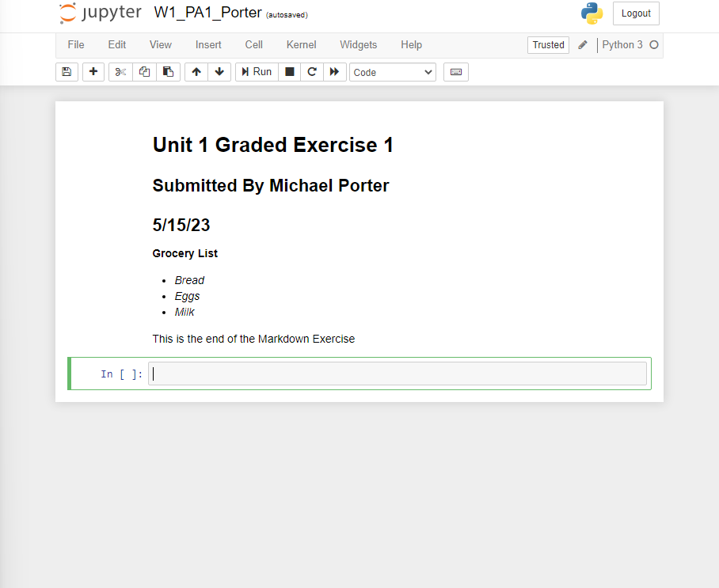
Task: Open the cell type dropdown showing Code
Action: tap(392, 71)
